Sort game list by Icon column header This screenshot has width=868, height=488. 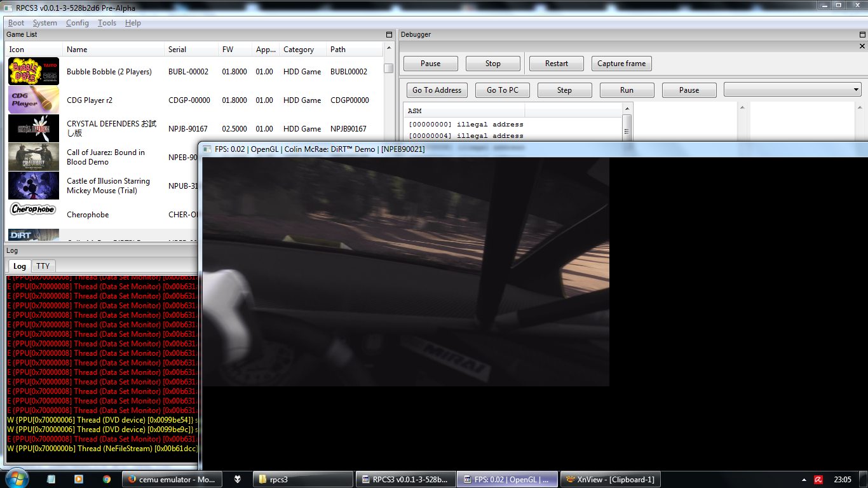tap(34, 50)
